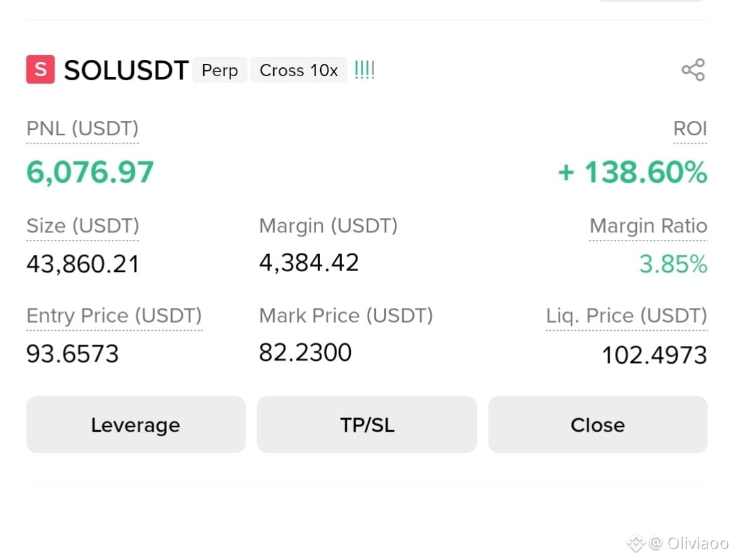Click the Margin value 4,384.42

click(x=309, y=262)
